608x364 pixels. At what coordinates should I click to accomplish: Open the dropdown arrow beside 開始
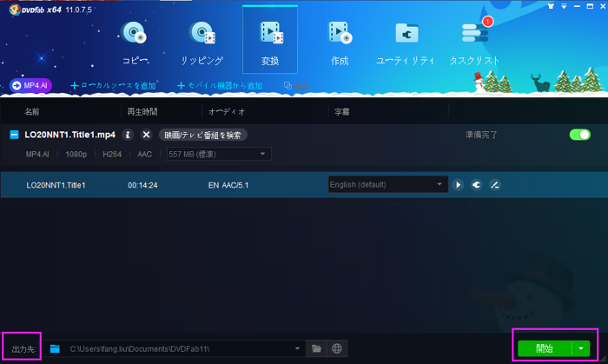pyautogui.click(x=581, y=348)
